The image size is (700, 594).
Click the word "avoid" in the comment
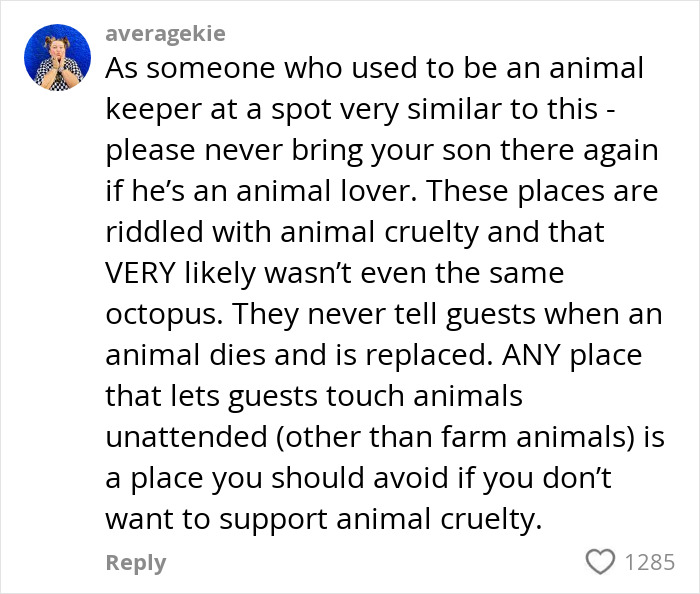tap(410, 478)
